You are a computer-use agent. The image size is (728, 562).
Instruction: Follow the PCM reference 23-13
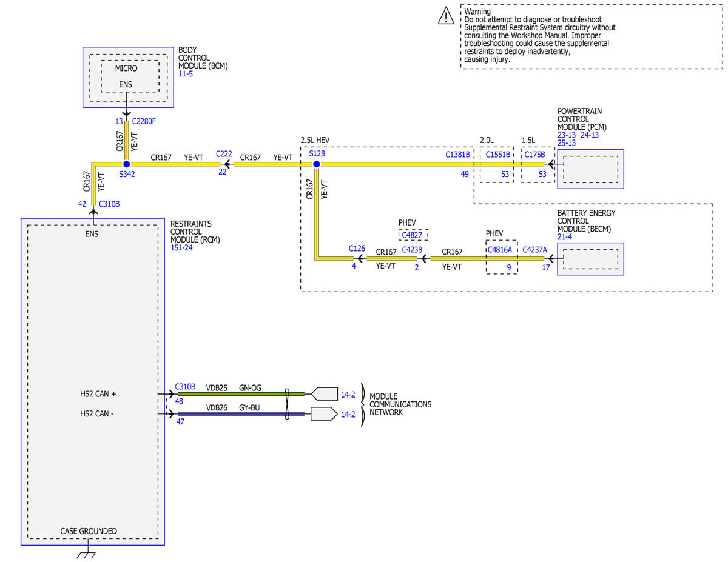(x=568, y=135)
